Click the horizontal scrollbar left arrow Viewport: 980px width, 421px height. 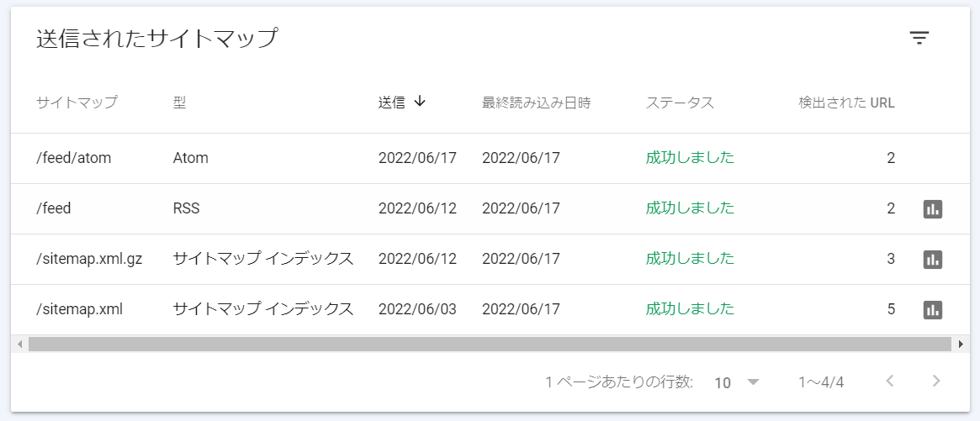(20, 344)
